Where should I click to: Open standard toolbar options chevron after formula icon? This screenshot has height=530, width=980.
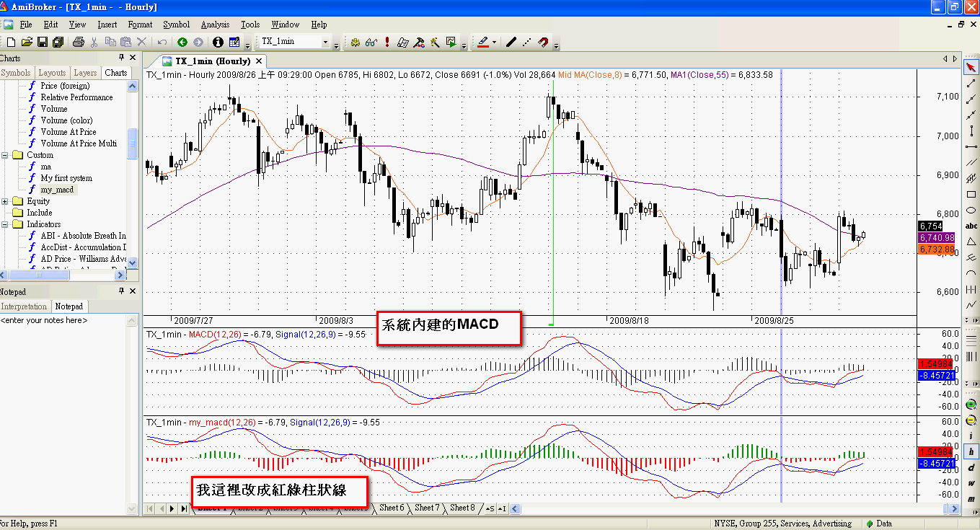247,45
